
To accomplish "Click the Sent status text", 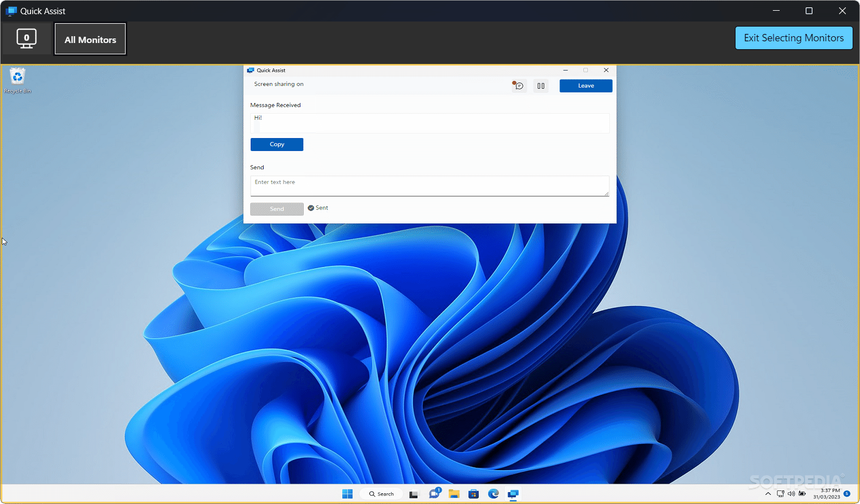I will (x=321, y=208).
